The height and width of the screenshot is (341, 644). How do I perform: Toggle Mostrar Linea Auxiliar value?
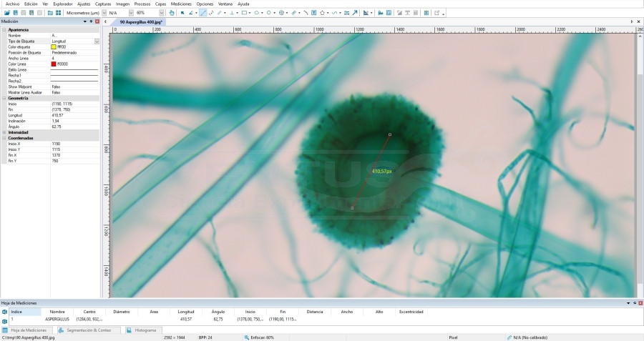(x=57, y=92)
